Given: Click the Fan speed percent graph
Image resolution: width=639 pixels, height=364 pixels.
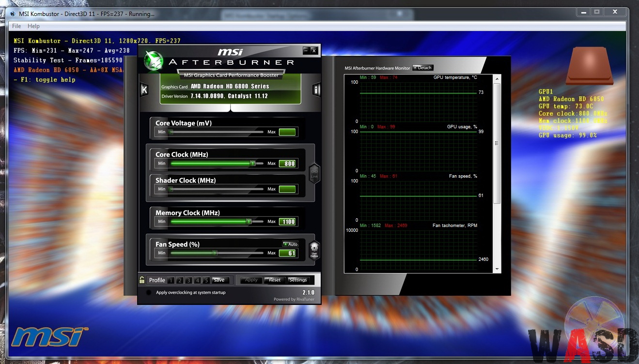Looking at the screenshot, I should click(419, 200).
